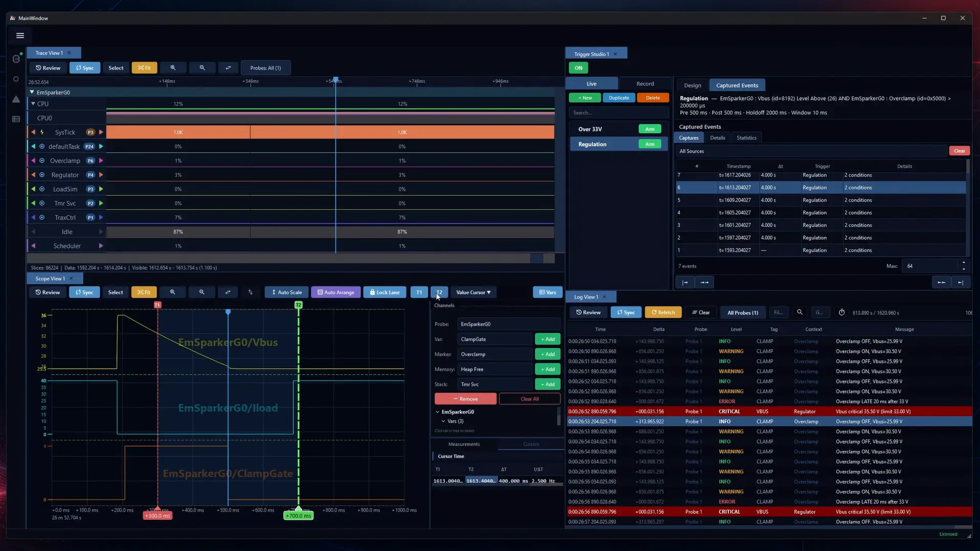Open the Var ClampGate combo box
This screenshot has height=551, width=980.
(x=494, y=339)
